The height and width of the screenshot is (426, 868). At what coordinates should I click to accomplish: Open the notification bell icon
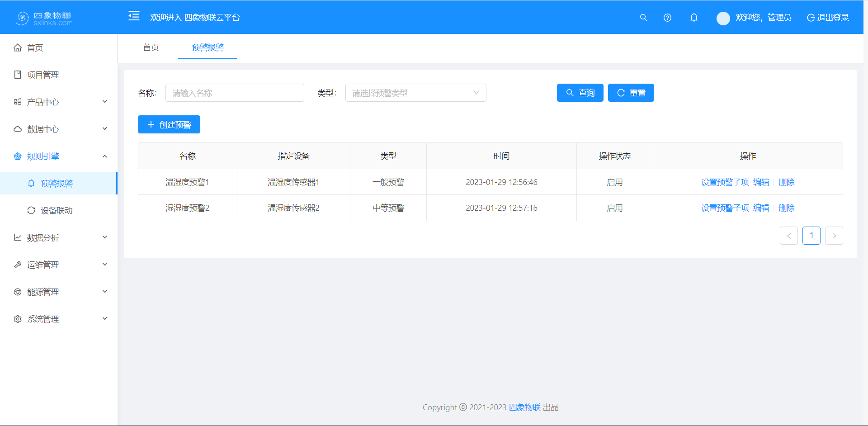(x=694, y=18)
